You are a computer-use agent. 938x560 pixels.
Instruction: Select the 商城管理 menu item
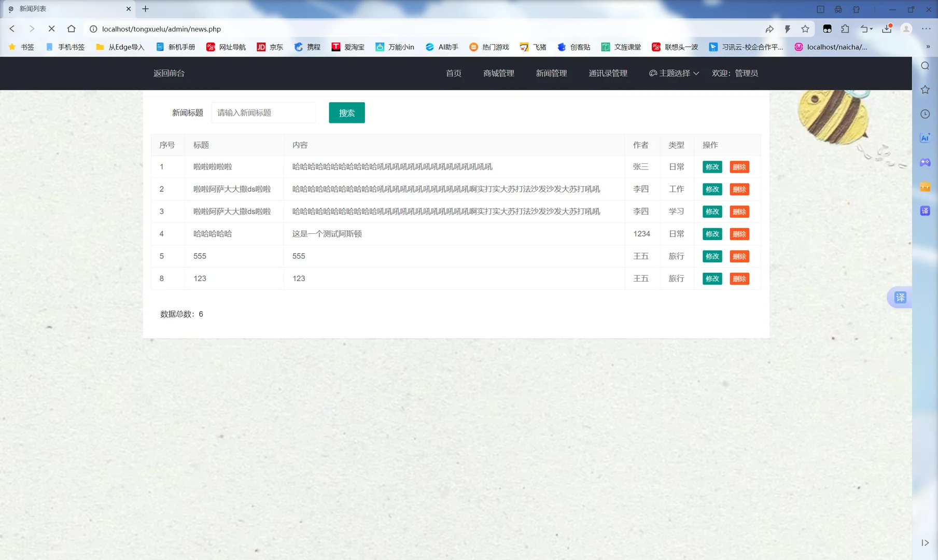point(498,73)
